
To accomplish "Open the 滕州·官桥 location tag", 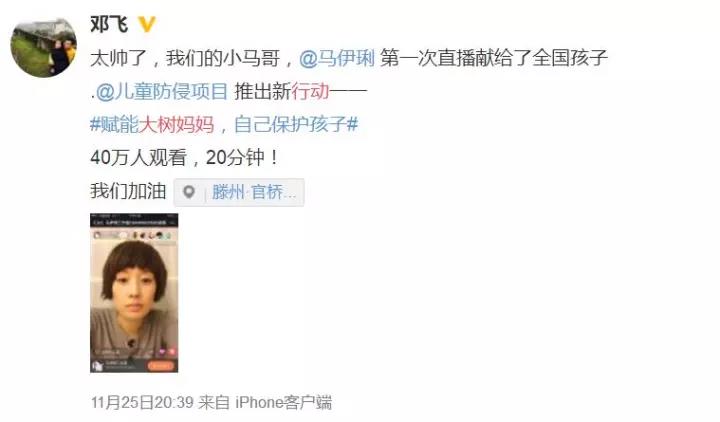I will [x=254, y=192].
